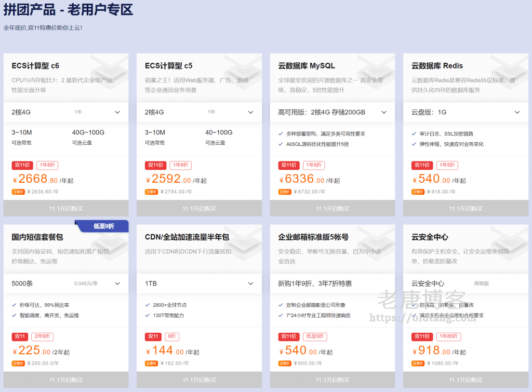Click the 低至5折 tag on 企业邮箱 card
The height and width of the screenshot is (392, 532).
tap(314, 336)
